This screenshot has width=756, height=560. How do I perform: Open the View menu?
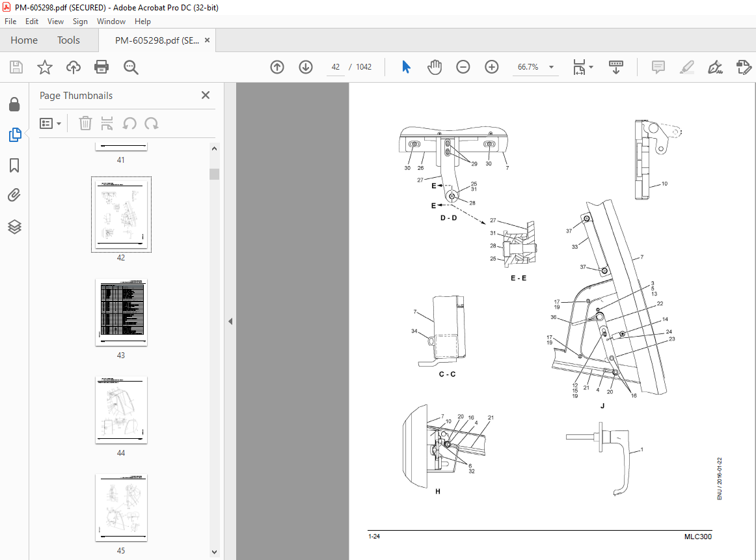55,21
